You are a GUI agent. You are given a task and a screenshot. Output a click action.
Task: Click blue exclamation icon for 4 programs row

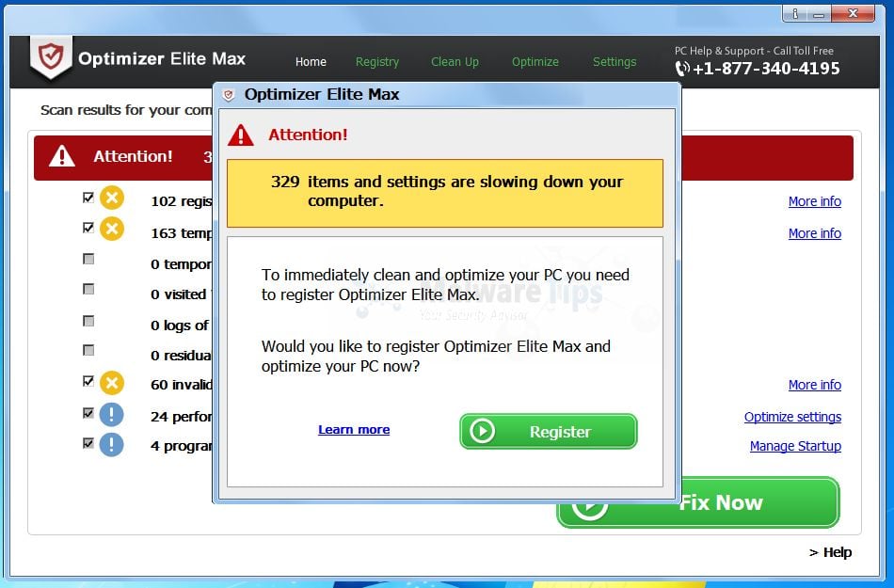(x=111, y=444)
